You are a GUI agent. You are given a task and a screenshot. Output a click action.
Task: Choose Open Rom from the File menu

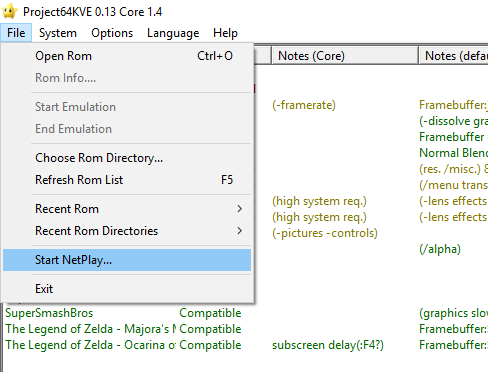point(127,56)
